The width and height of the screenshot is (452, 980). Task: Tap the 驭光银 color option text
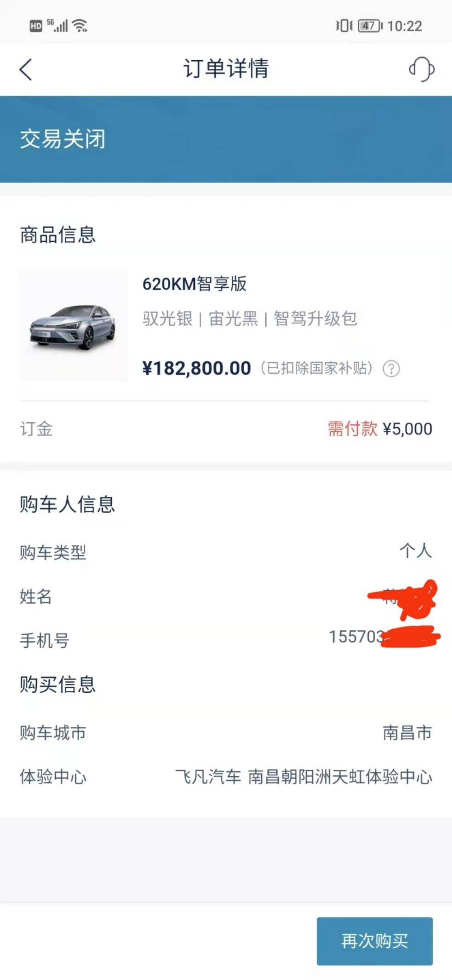167,319
